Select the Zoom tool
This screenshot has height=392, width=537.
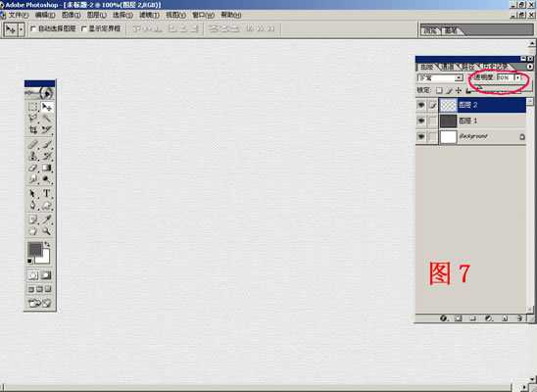[x=46, y=231]
